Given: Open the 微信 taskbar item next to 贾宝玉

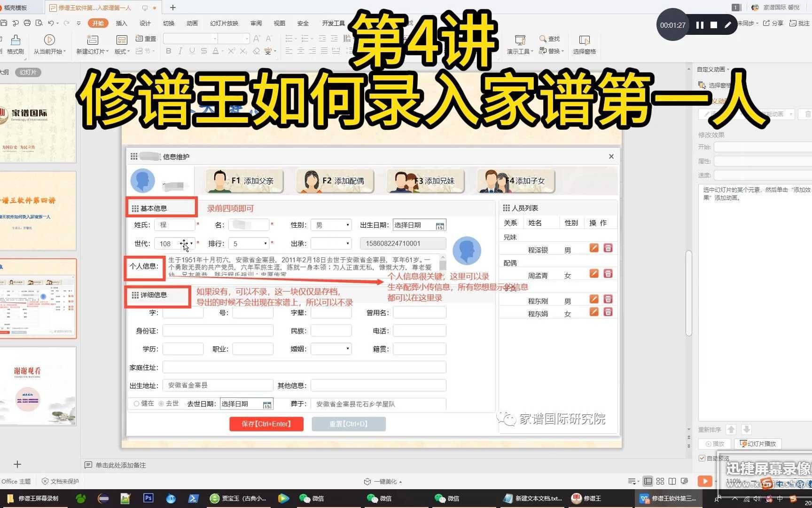Looking at the screenshot, I should click(312, 498).
